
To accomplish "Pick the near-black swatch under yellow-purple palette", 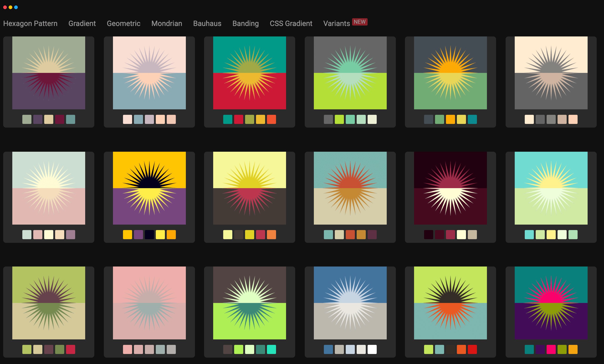I will click(x=149, y=235).
